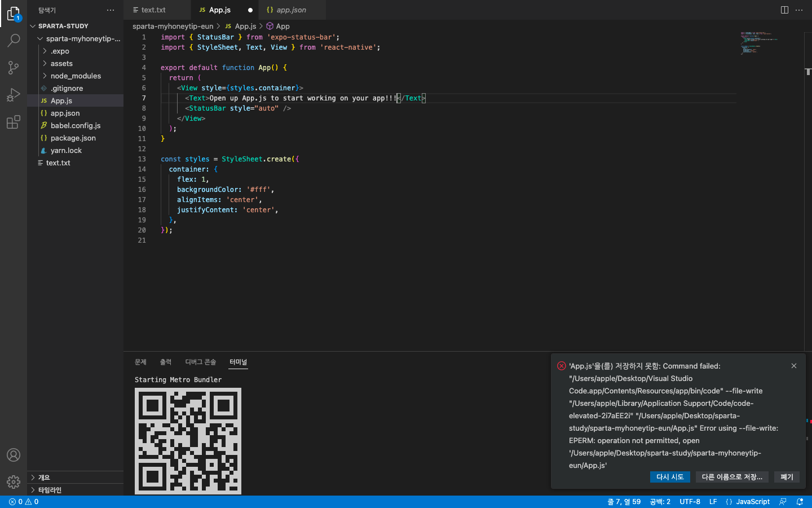Change encoding via UTF-8 indicator

(690, 502)
